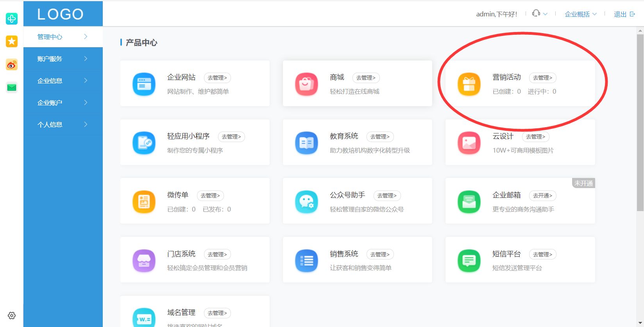Viewport: 644px width, 327px height.
Task: Open settings gear at bottom left
Action: 12,315
